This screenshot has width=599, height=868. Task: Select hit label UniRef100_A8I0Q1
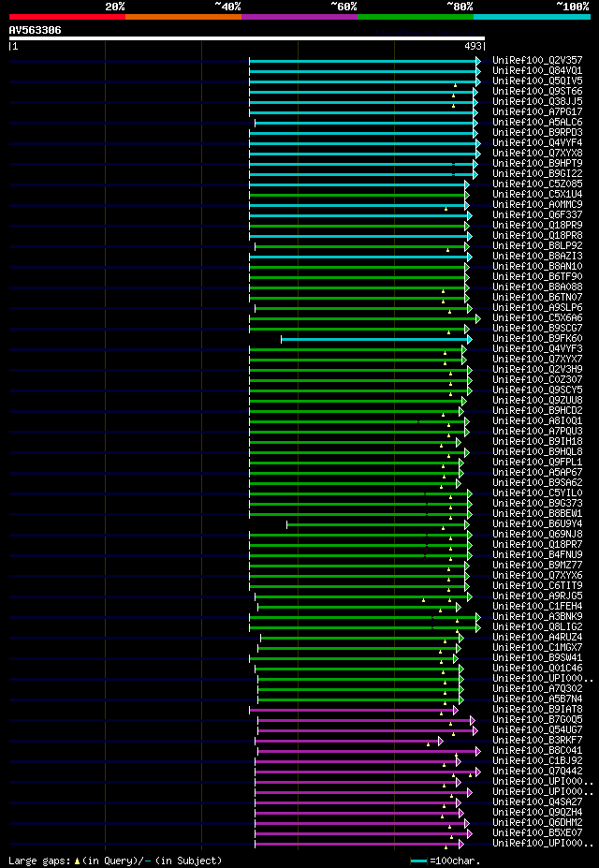pyautogui.click(x=537, y=421)
